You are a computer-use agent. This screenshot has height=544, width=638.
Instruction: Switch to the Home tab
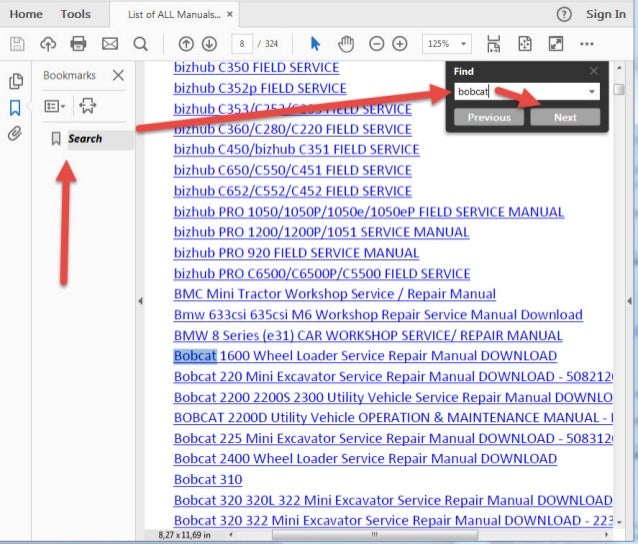[26, 14]
